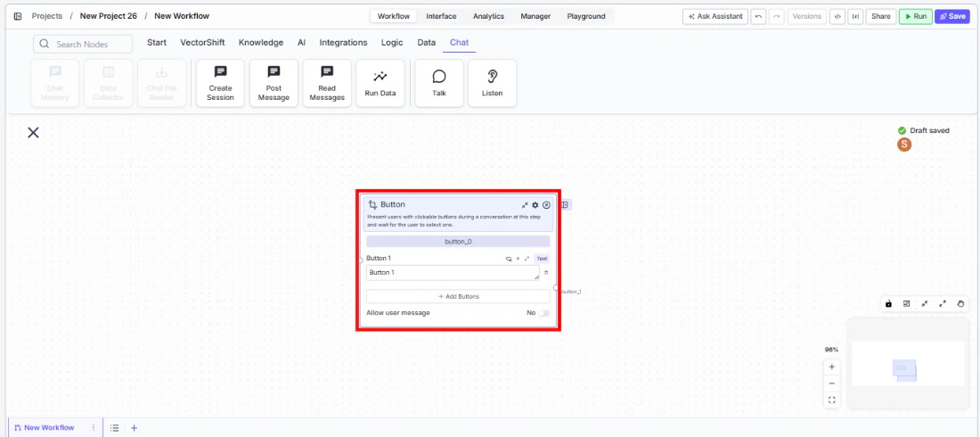
Task: Delete the Button node with its X
Action: click(x=546, y=205)
